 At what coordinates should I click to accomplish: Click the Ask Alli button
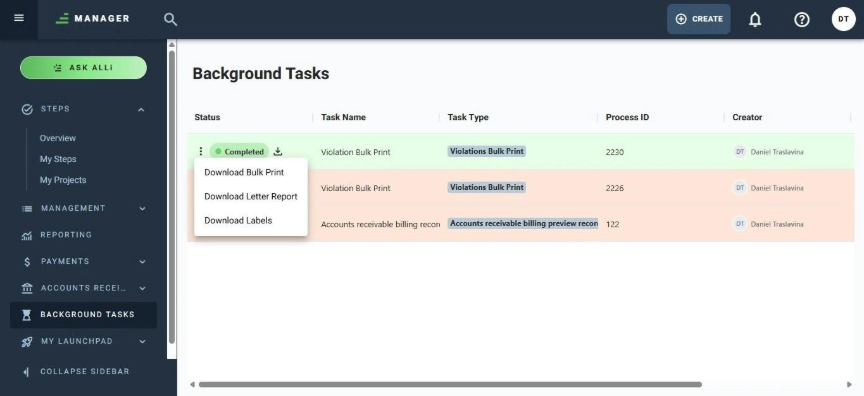point(83,68)
